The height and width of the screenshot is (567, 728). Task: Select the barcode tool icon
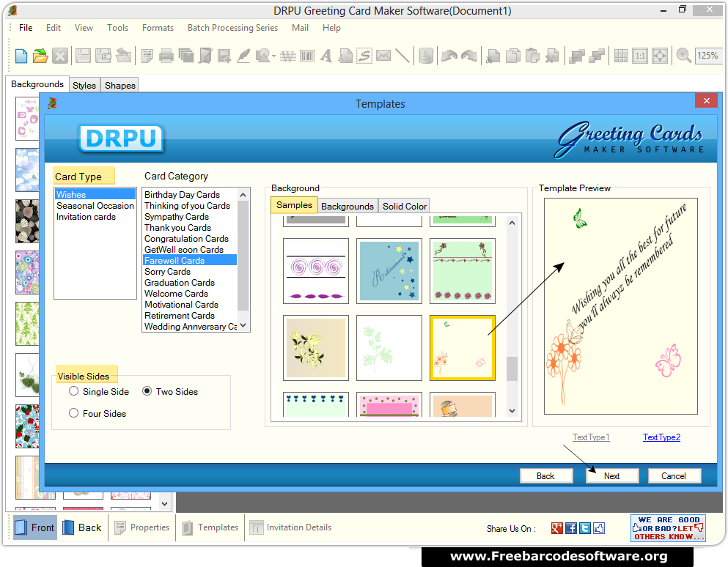[x=307, y=56]
